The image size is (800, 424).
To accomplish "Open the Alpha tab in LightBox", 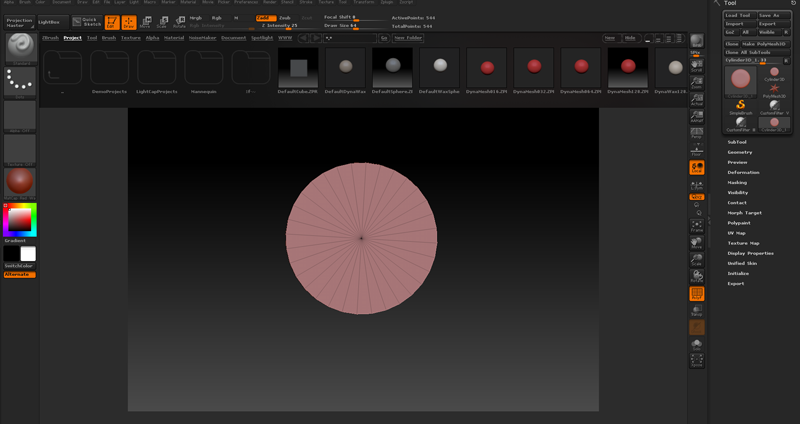I will (x=152, y=37).
